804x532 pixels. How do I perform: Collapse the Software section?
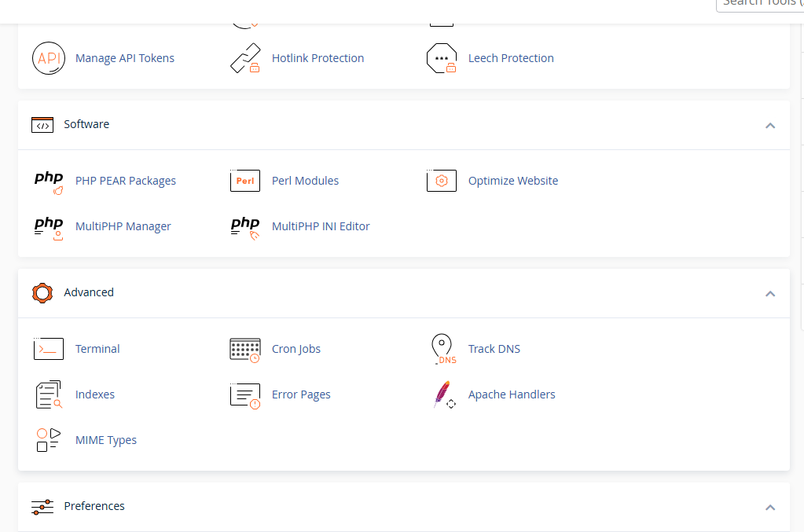[x=770, y=126]
